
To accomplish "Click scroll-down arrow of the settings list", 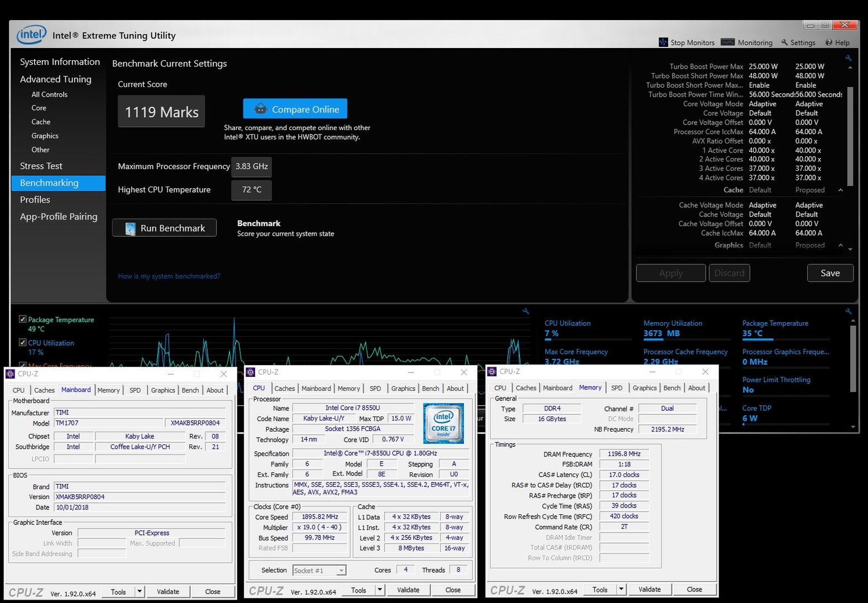I will point(850,249).
